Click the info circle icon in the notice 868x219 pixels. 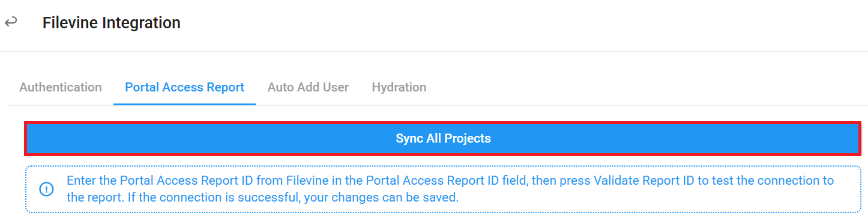coord(46,189)
